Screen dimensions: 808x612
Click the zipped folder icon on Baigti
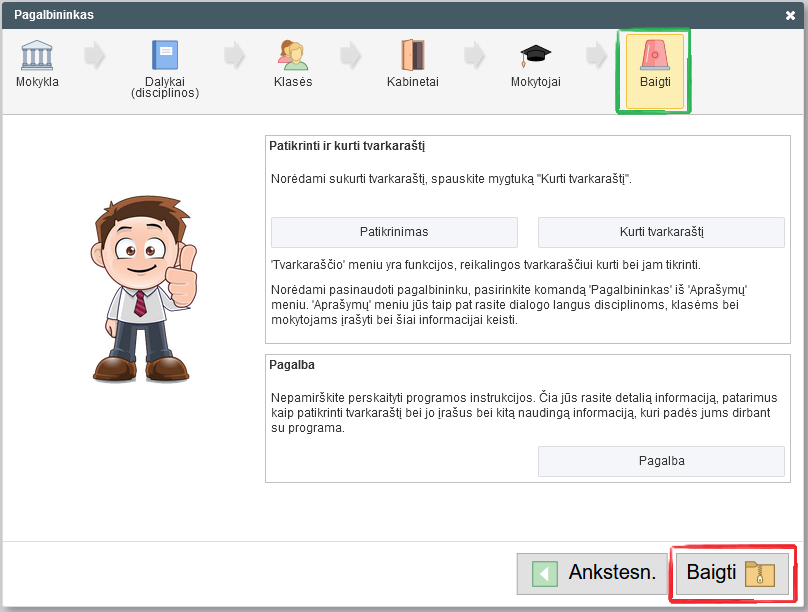click(x=760, y=574)
